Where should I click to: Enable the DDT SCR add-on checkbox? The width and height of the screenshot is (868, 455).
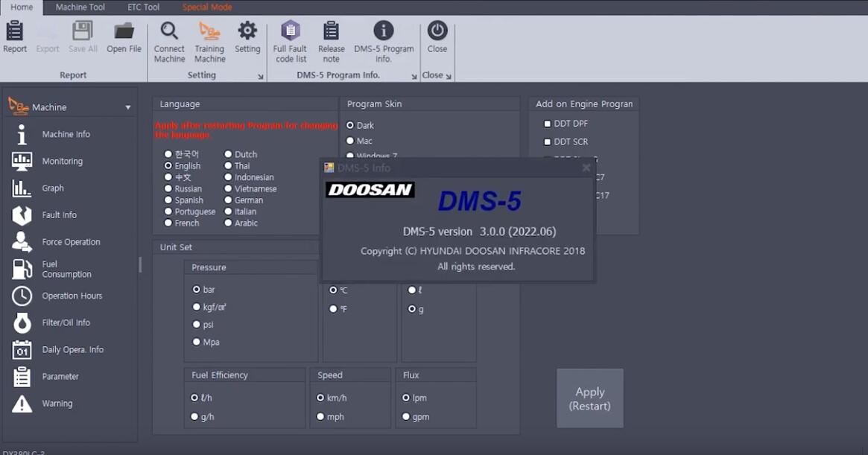(x=547, y=141)
